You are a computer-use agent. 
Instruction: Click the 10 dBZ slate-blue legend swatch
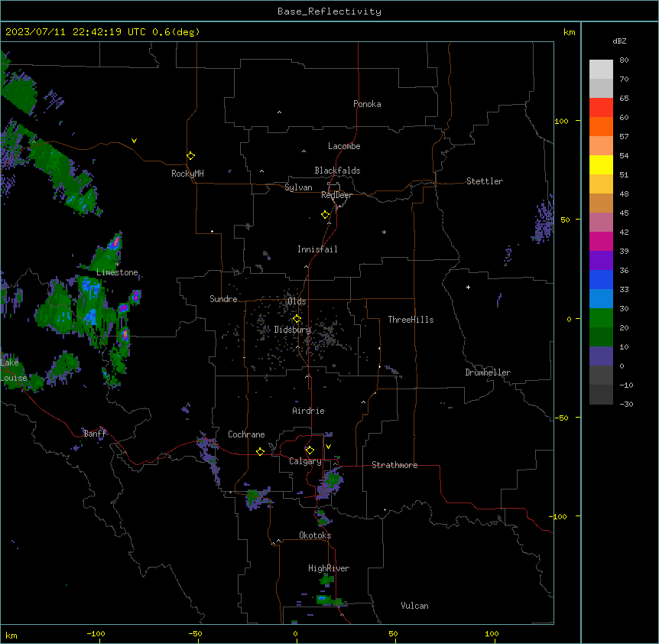coord(601,356)
